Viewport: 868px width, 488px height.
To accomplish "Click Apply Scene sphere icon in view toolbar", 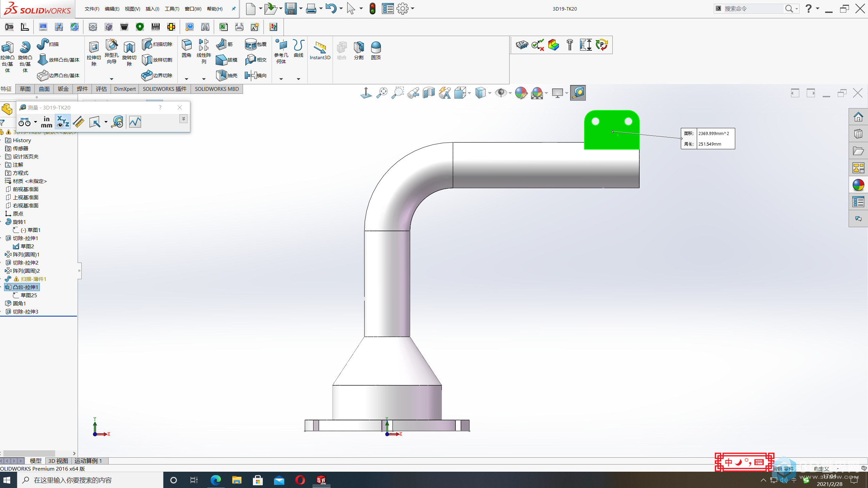I will (537, 93).
